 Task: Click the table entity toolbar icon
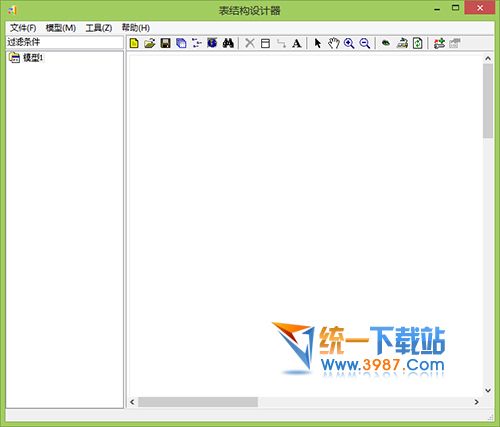265,43
